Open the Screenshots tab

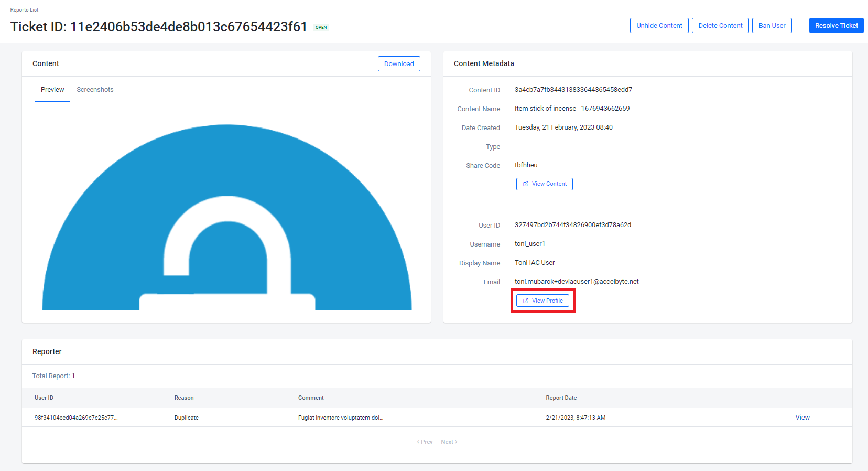pos(95,90)
